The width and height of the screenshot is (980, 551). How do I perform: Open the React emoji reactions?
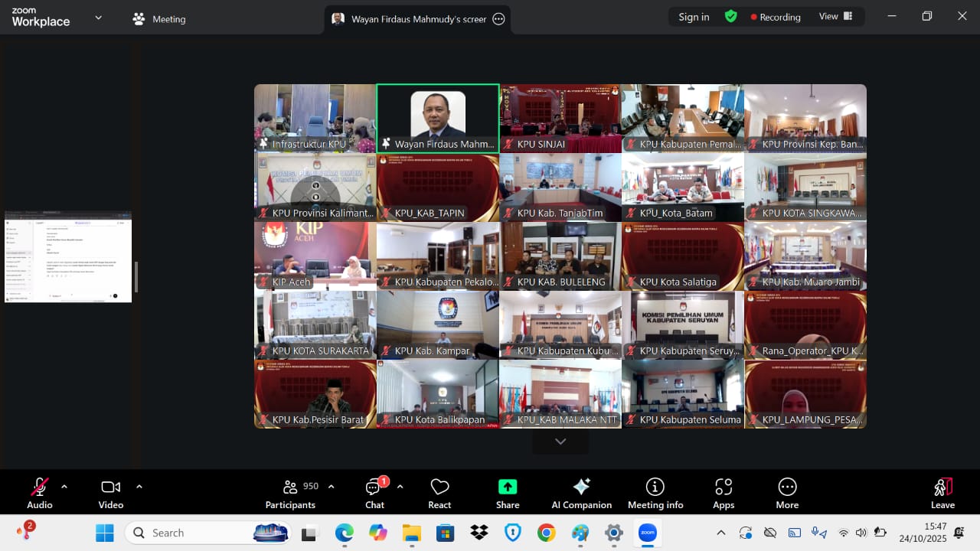coord(439,493)
